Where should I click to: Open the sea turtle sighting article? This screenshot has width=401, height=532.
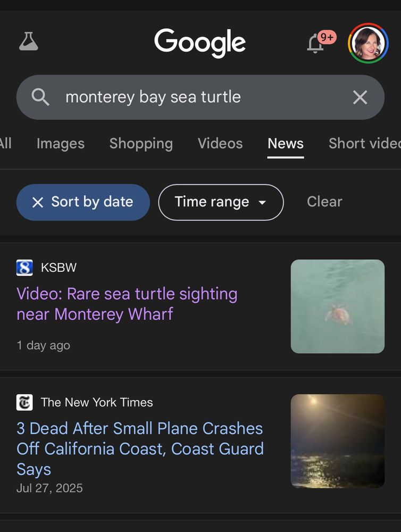[127, 304]
